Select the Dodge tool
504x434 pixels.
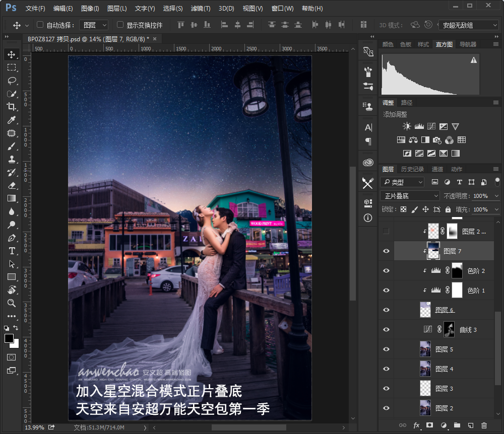click(x=12, y=225)
